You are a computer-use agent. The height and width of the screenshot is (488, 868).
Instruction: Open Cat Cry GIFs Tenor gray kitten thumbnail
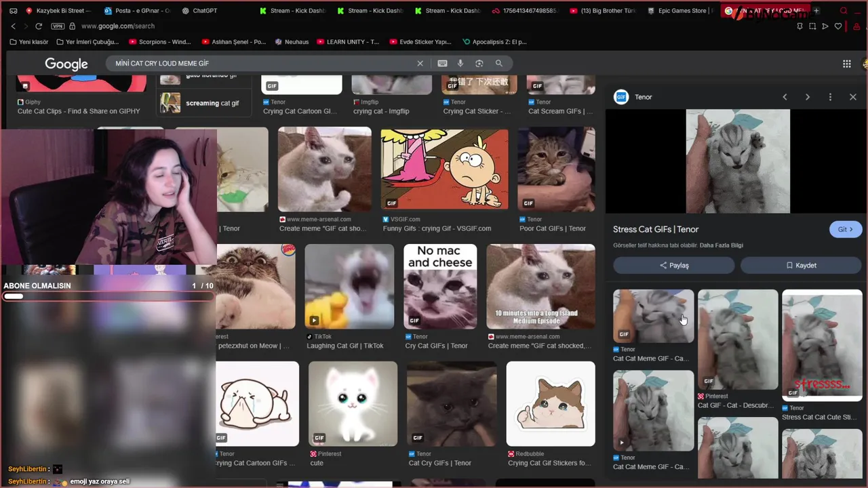(x=452, y=404)
